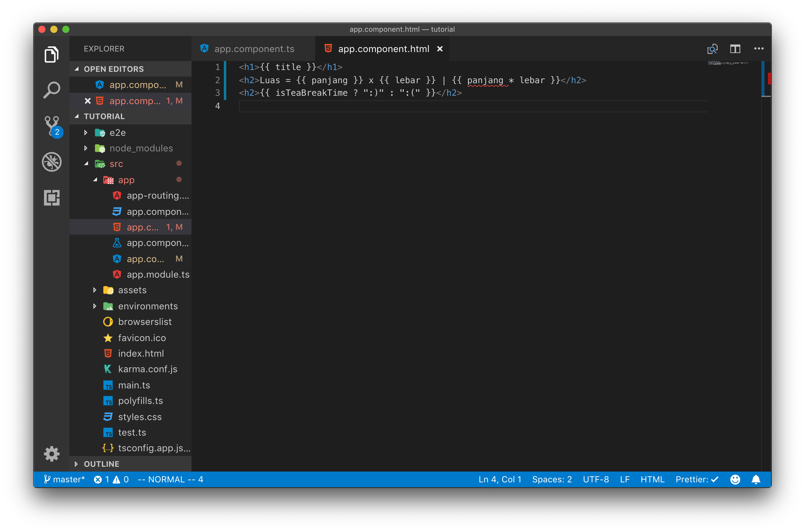Collapse the OPEN EDITORS section
Screen dimensions: 805x532
click(x=130, y=69)
